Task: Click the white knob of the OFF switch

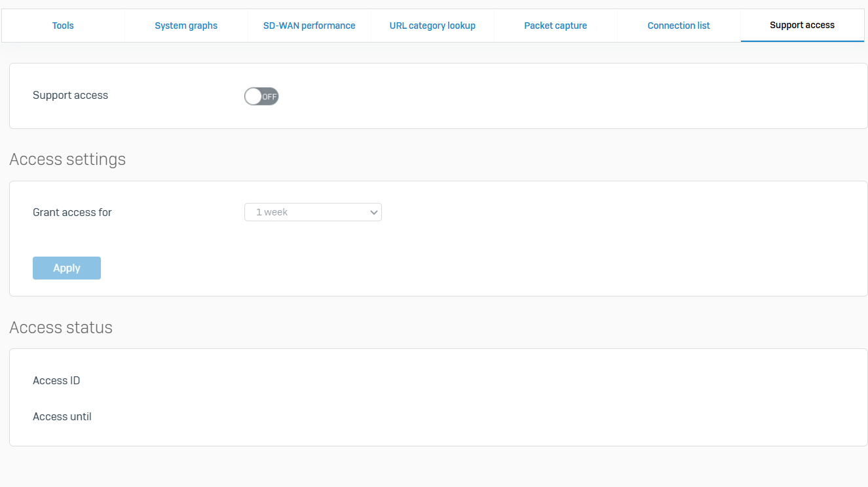Action: pyautogui.click(x=253, y=96)
